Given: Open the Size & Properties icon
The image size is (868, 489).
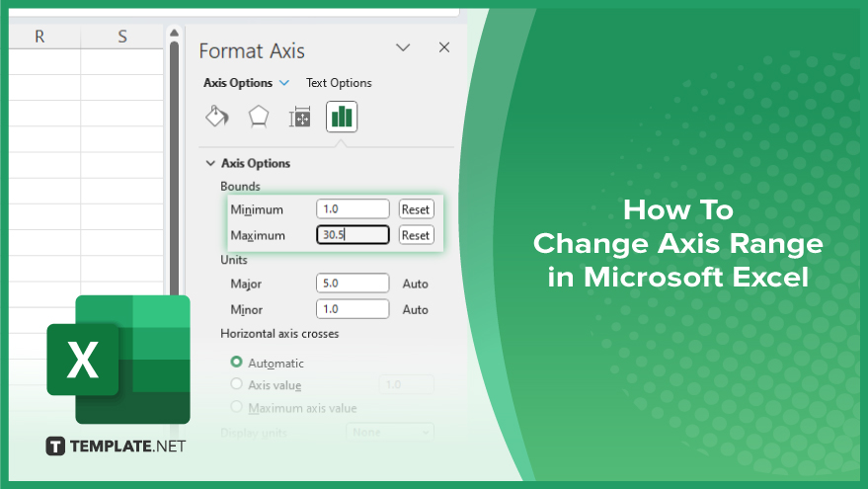Looking at the screenshot, I should [x=299, y=117].
